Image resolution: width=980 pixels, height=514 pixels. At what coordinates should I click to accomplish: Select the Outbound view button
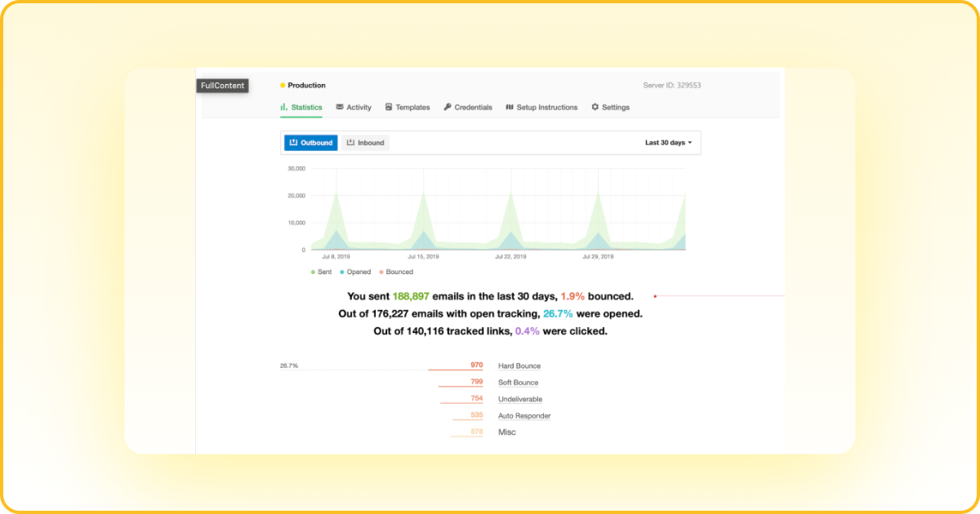310,142
